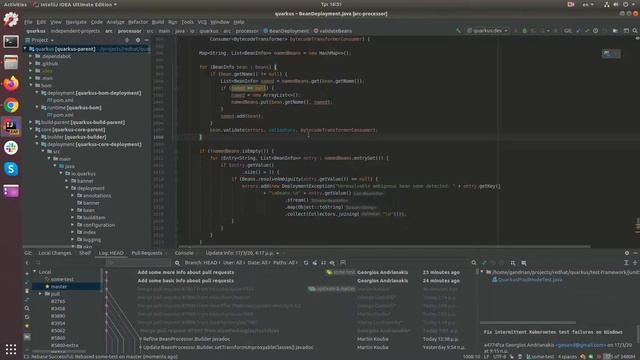Open the Update Info 17/3/20 tab
This screenshot has height=360, width=640.
[241, 253]
